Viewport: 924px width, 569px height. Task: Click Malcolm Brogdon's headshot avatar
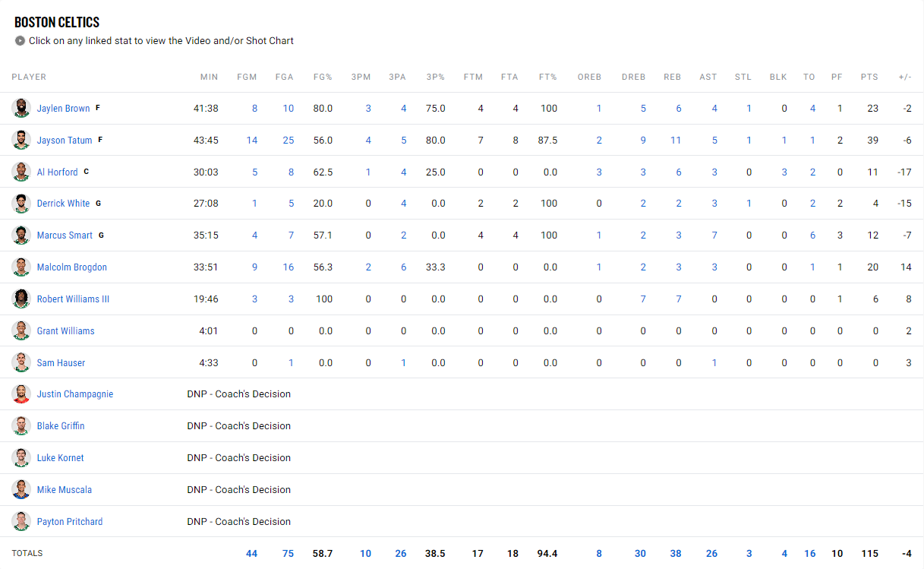(x=21, y=267)
